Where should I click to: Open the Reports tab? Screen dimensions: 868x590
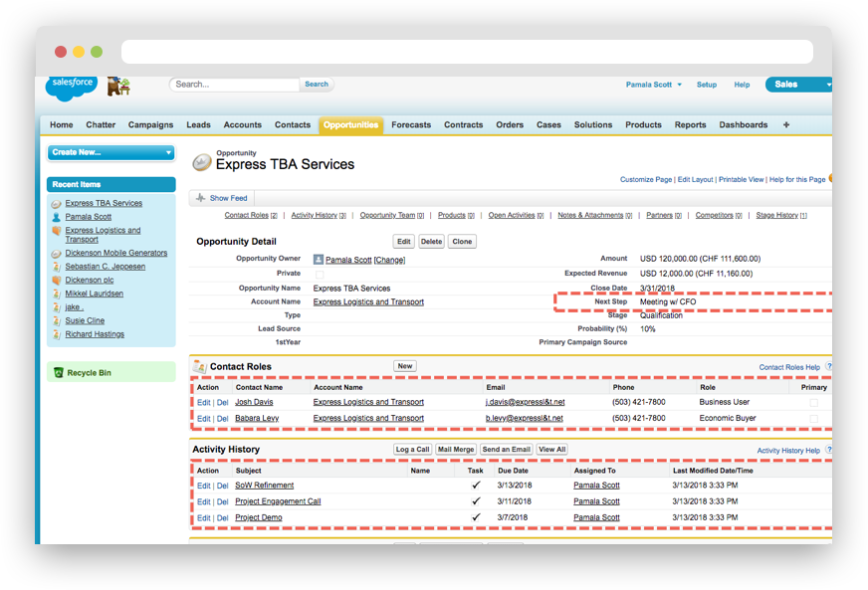point(693,124)
